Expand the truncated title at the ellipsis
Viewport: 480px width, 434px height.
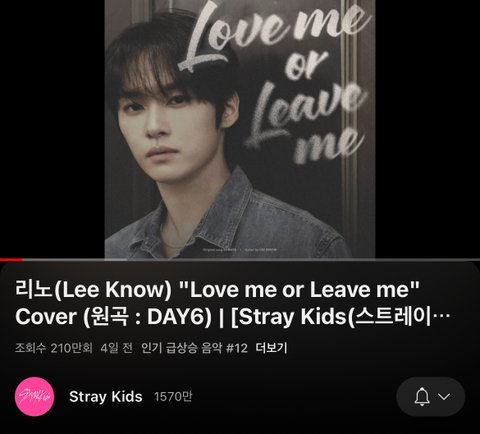pyautogui.click(x=443, y=316)
